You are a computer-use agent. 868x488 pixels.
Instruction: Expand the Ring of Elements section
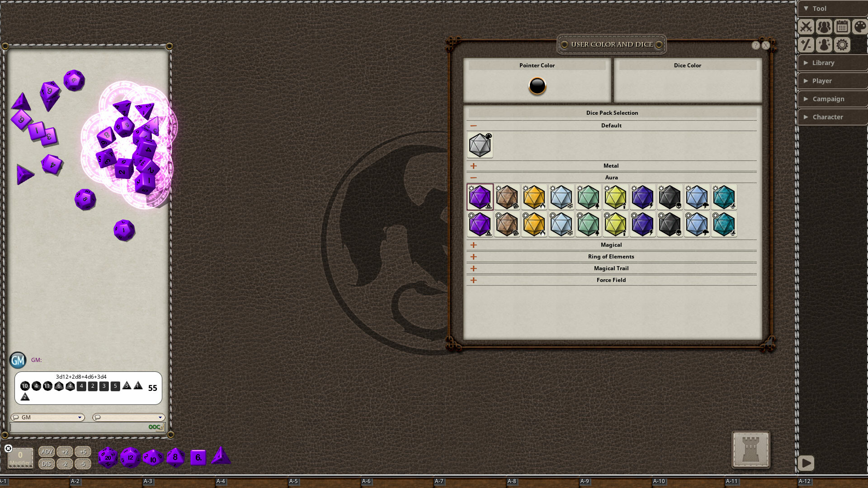(473, 256)
